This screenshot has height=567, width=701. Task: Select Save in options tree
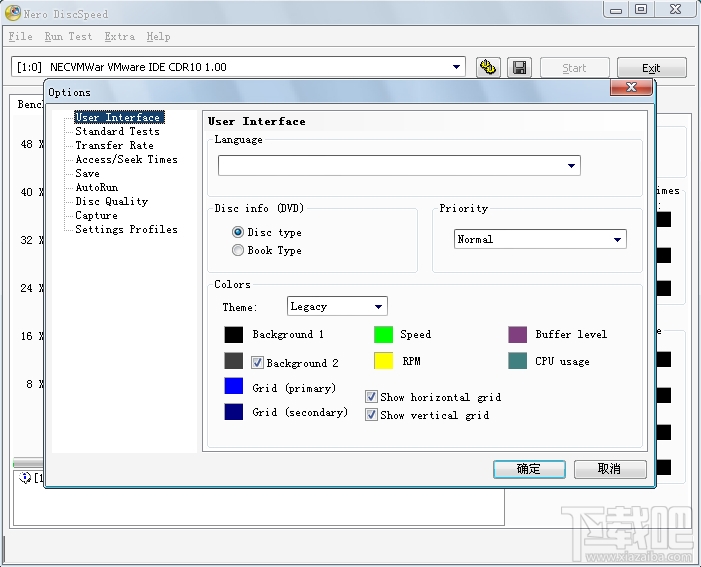point(87,173)
